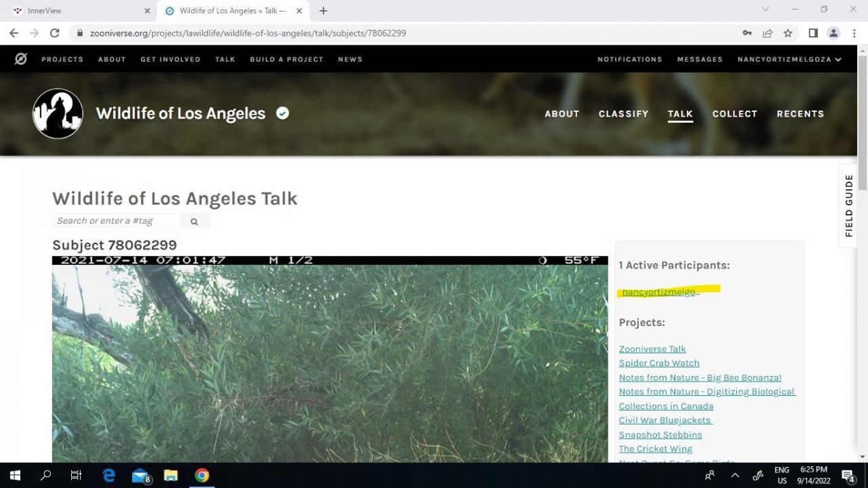Screen dimensions: 868x488
Task: Open NEWS in top navigation
Action: point(350,59)
